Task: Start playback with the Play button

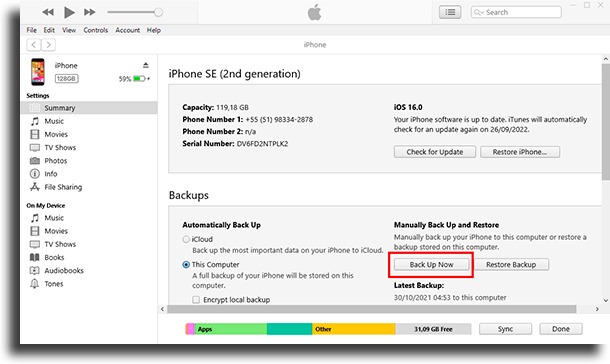Action: tap(69, 12)
